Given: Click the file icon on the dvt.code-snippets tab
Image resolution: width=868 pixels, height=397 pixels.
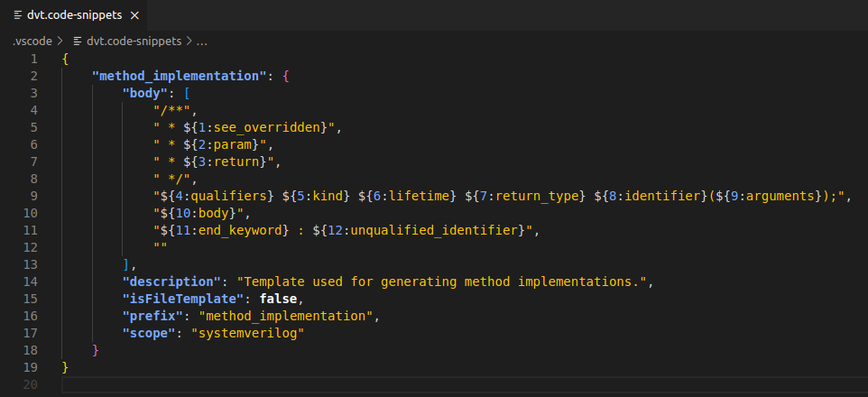Looking at the screenshot, I should [x=18, y=15].
